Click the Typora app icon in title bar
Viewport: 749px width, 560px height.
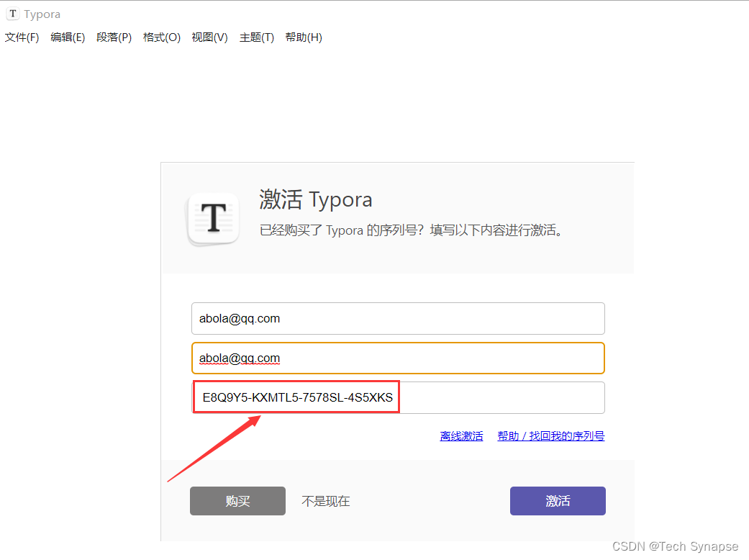[13, 14]
